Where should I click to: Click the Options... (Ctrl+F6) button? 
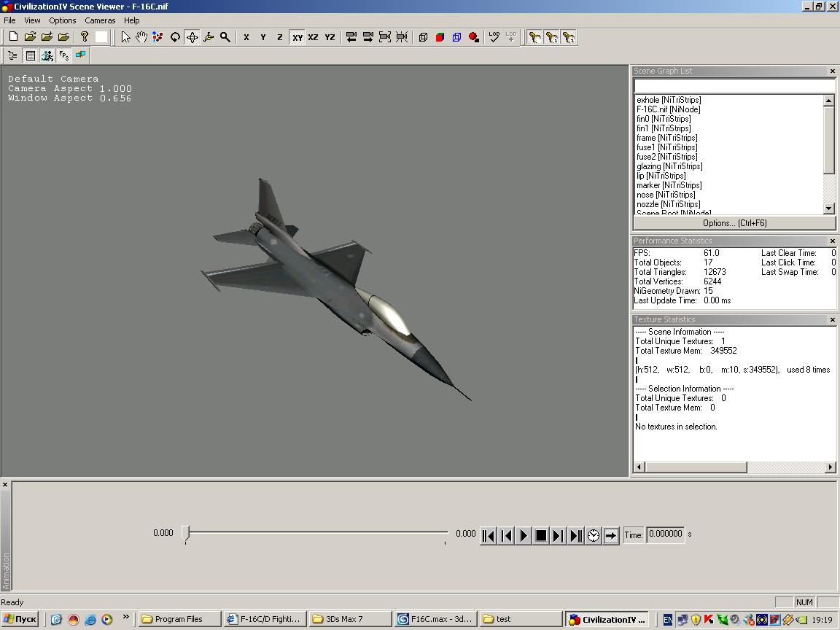tap(734, 223)
